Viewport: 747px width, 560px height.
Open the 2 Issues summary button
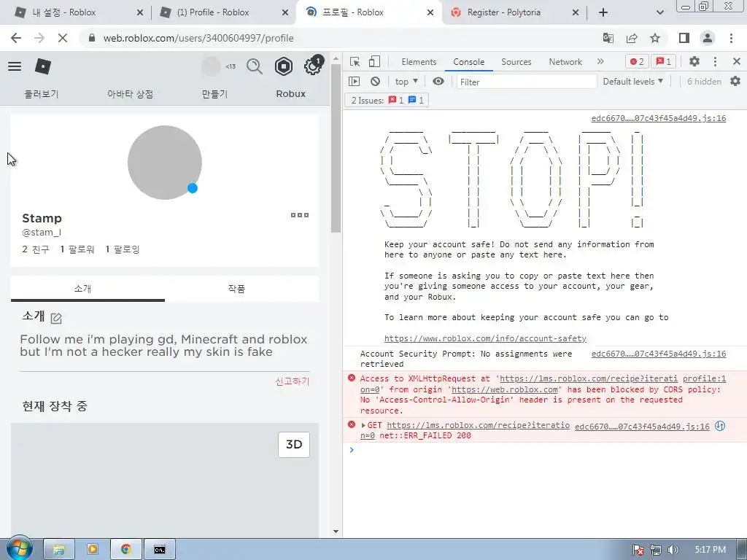387,100
